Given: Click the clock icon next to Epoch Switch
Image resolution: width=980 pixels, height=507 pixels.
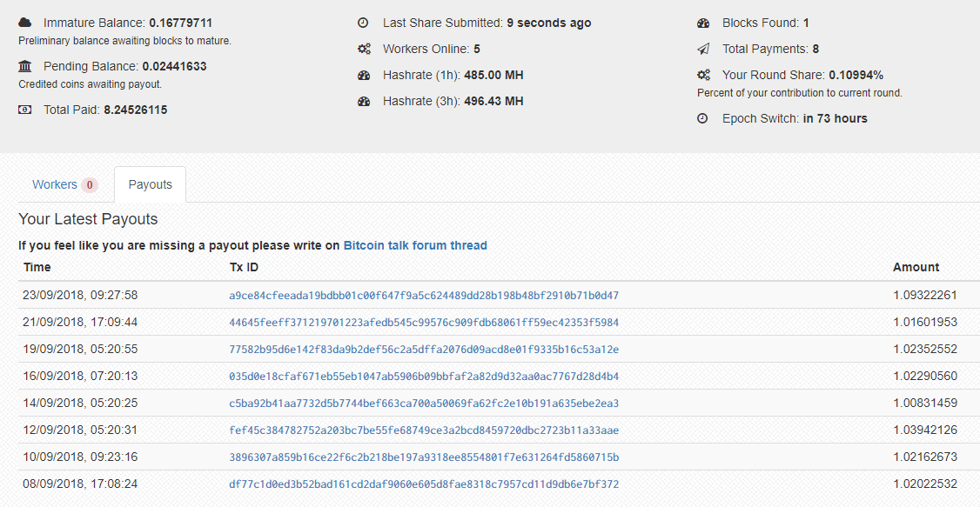Looking at the screenshot, I should pyautogui.click(x=702, y=118).
